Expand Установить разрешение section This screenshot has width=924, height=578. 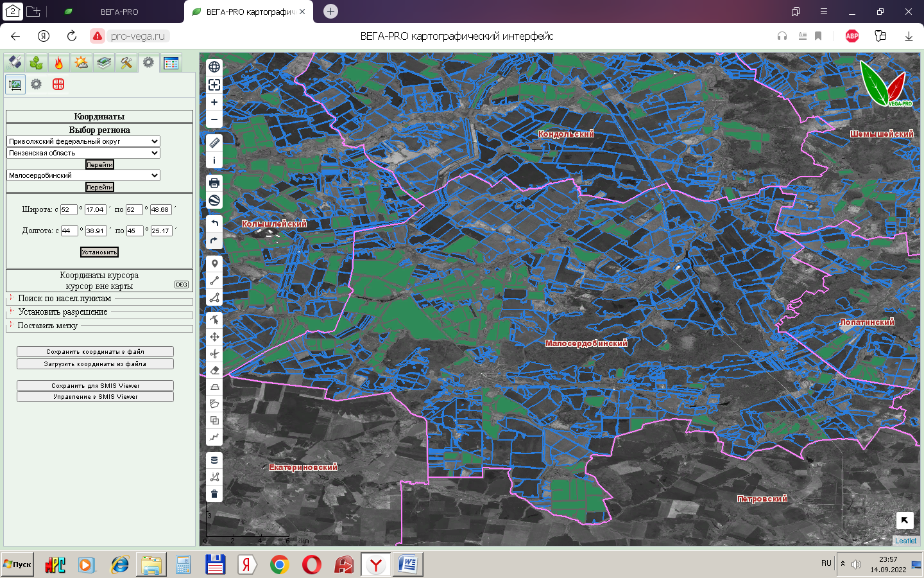[x=62, y=311]
